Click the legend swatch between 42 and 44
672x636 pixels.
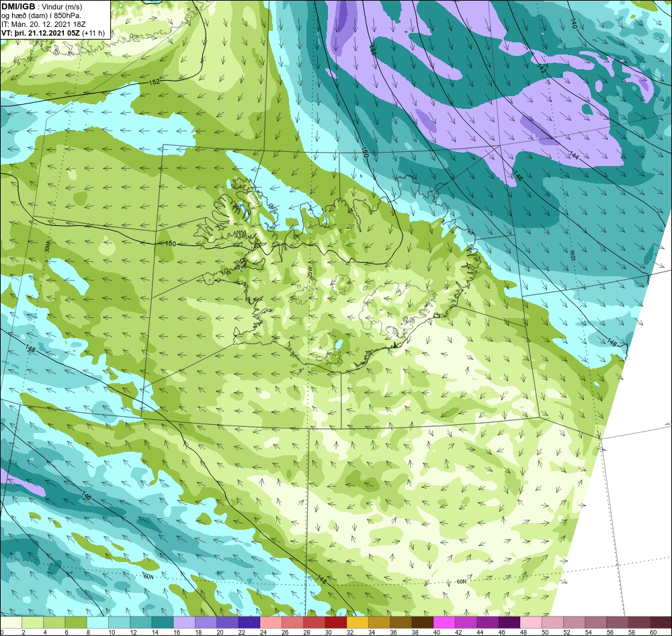click(x=466, y=623)
